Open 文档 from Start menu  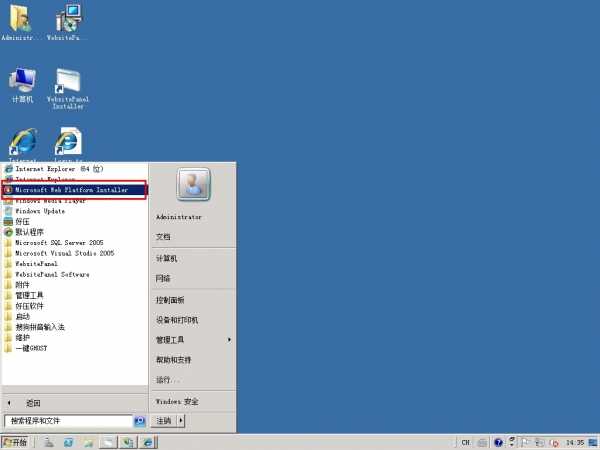point(163,237)
